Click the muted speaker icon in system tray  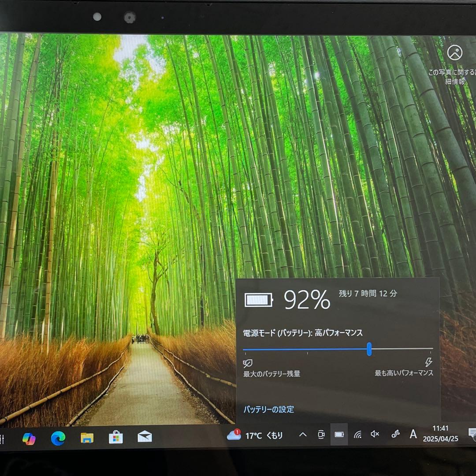pos(374,435)
